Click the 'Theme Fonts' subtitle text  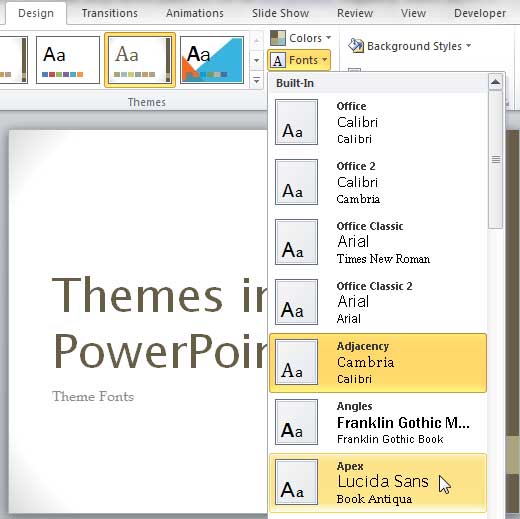[x=93, y=396]
